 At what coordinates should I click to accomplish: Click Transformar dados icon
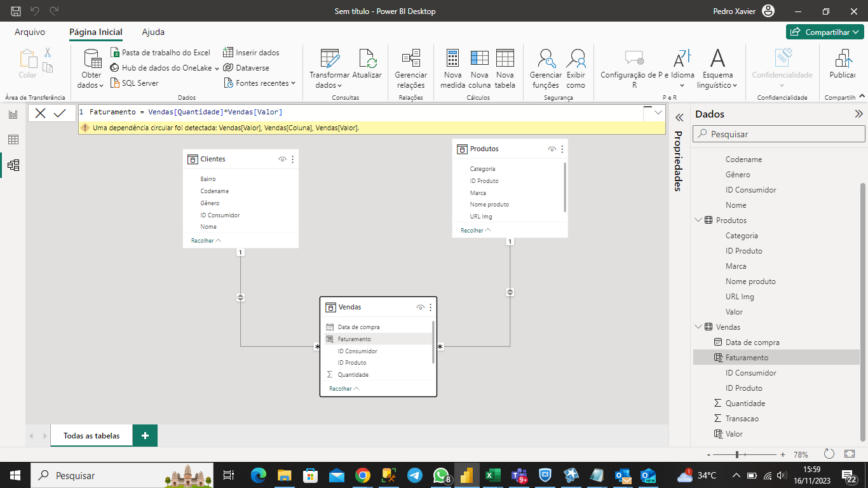coord(330,58)
